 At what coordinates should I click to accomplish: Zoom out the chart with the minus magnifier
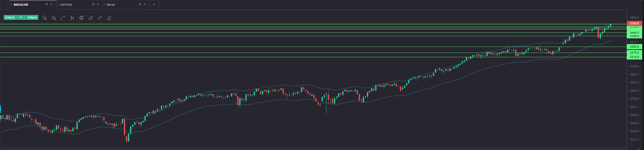pos(44,18)
